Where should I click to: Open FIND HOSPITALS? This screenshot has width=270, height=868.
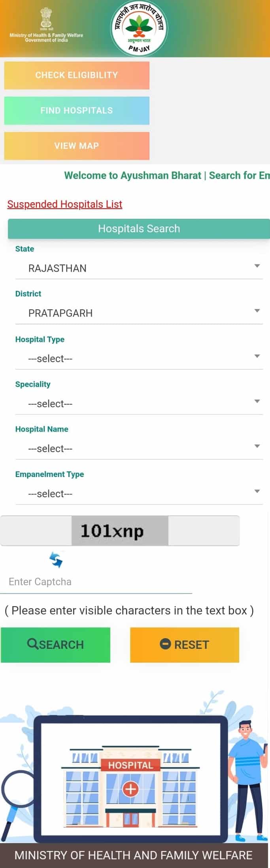pos(77,111)
